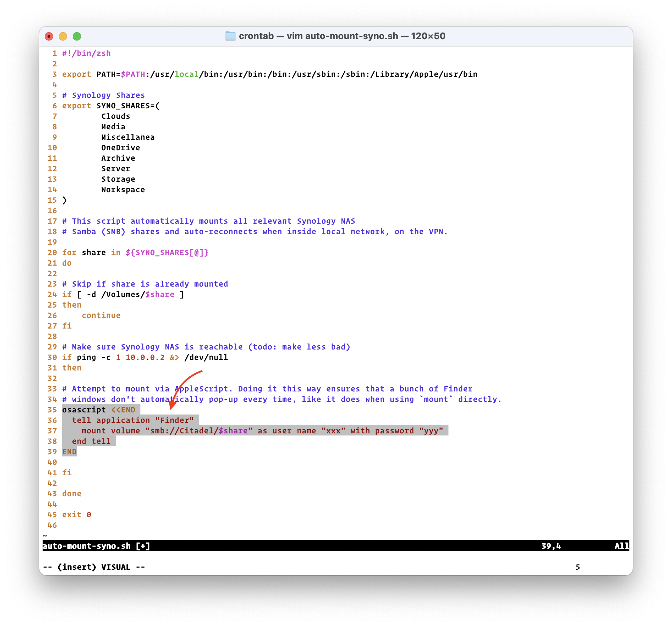Click line number 20 in the gutter
The image size is (672, 627).
52,252
